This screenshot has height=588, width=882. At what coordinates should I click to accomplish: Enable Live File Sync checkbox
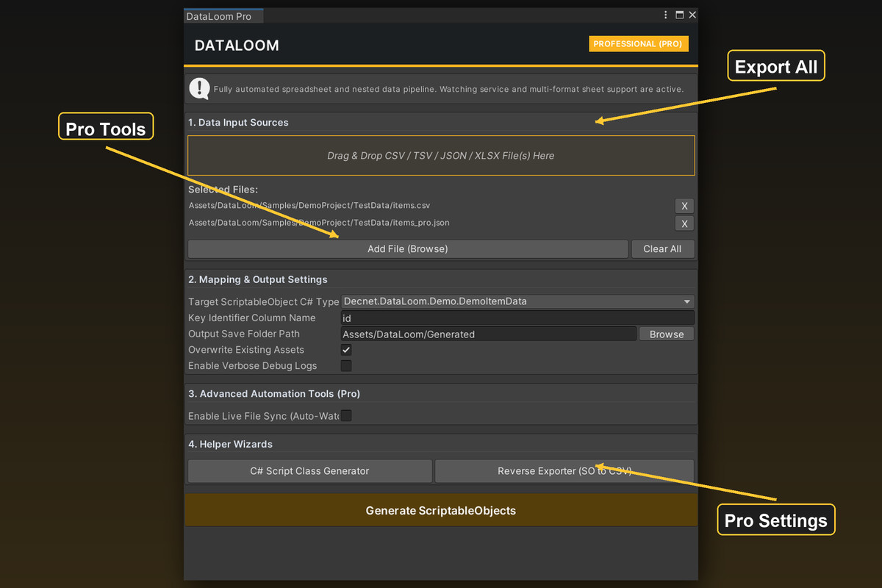346,416
